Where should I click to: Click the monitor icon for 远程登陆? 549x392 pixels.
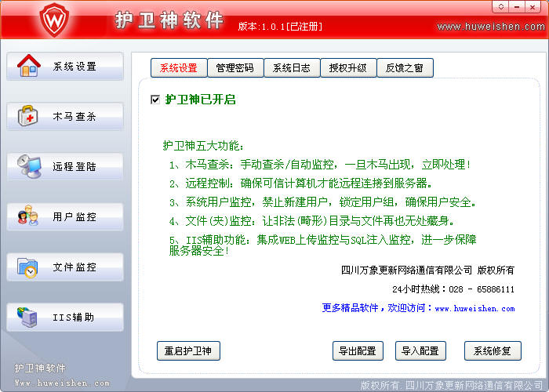pyautogui.click(x=29, y=166)
